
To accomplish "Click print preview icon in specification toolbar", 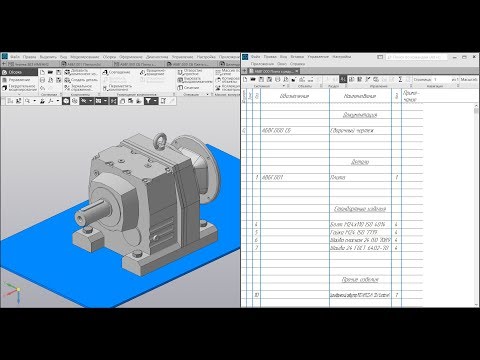I will 285,79.
